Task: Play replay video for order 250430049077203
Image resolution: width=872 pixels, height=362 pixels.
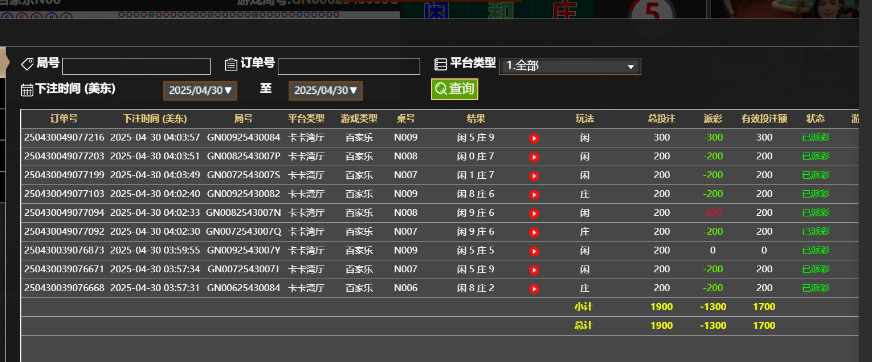Action: click(x=534, y=157)
